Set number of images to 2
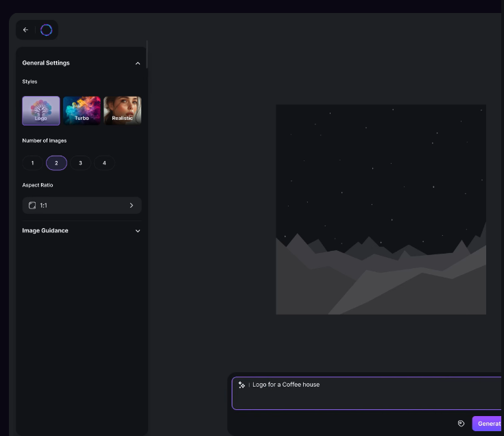 pos(56,163)
